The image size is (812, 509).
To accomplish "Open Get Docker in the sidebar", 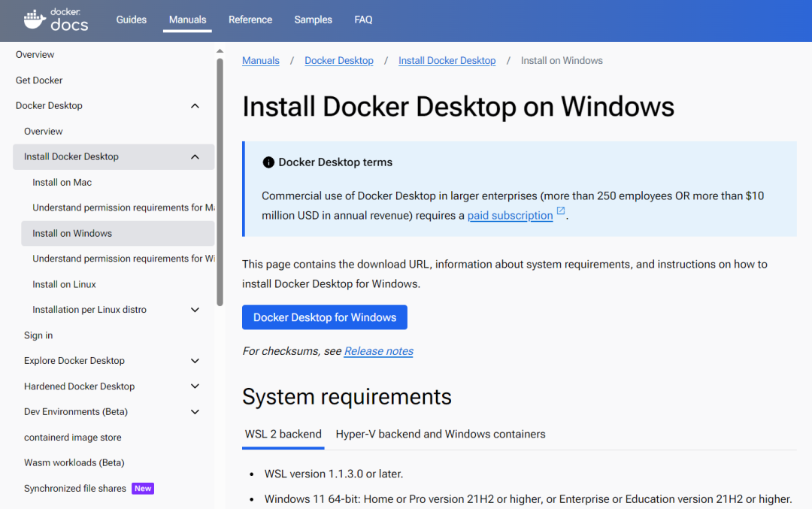I will (x=39, y=80).
